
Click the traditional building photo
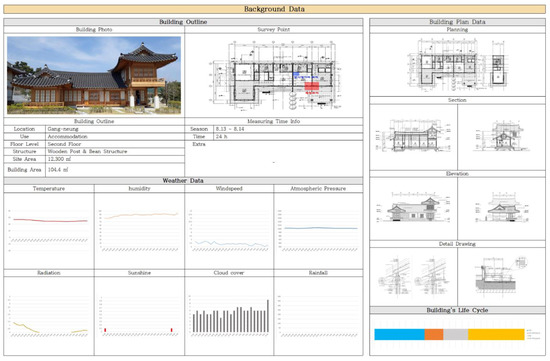click(x=94, y=75)
